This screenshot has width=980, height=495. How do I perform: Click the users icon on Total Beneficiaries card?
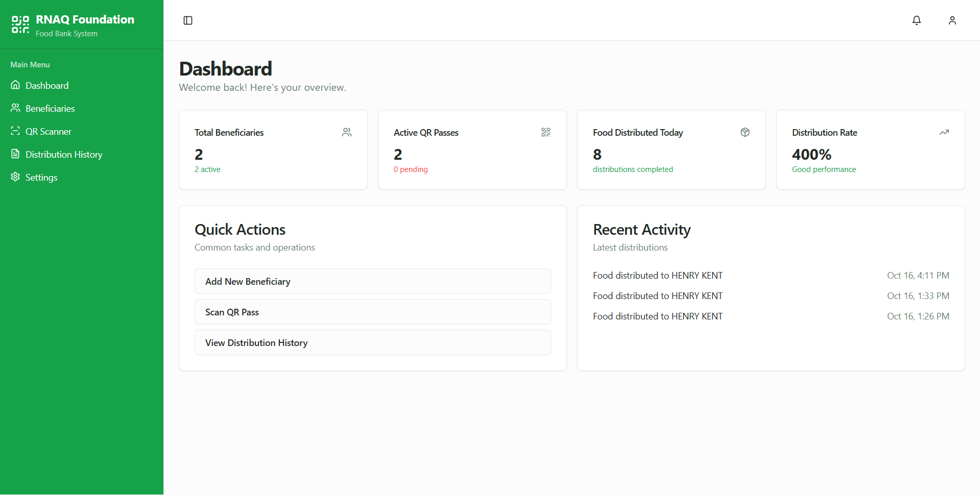click(x=347, y=132)
